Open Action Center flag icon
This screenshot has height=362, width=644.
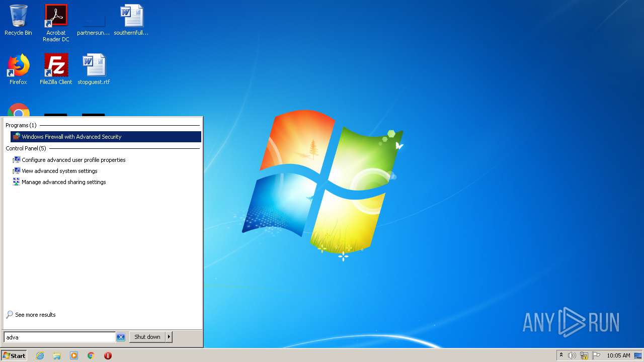coord(596,355)
